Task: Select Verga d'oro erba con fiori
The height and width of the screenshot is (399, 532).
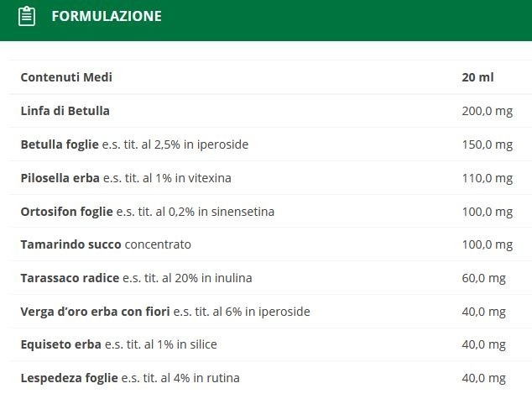Action: point(95,312)
